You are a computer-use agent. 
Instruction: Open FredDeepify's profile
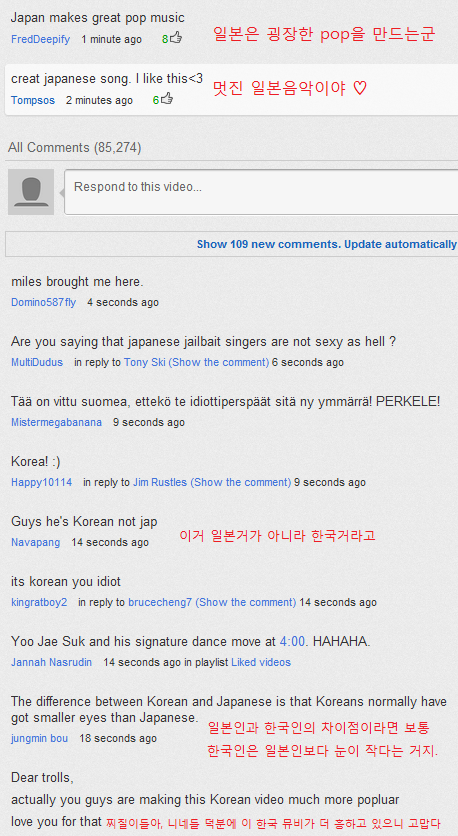[41, 39]
